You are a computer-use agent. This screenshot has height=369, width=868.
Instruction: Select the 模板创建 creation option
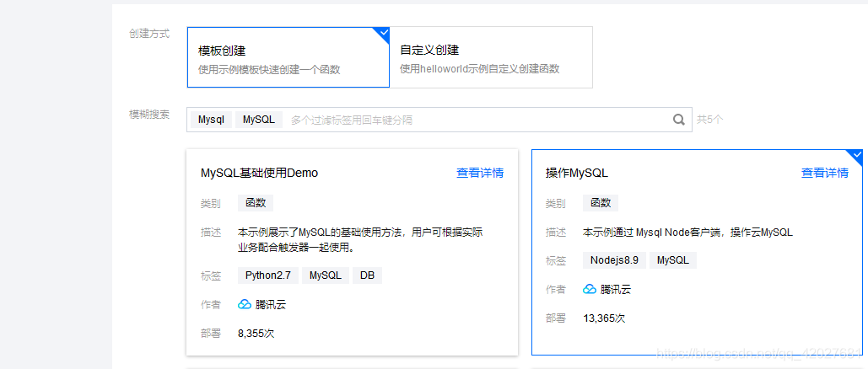[288, 57]
